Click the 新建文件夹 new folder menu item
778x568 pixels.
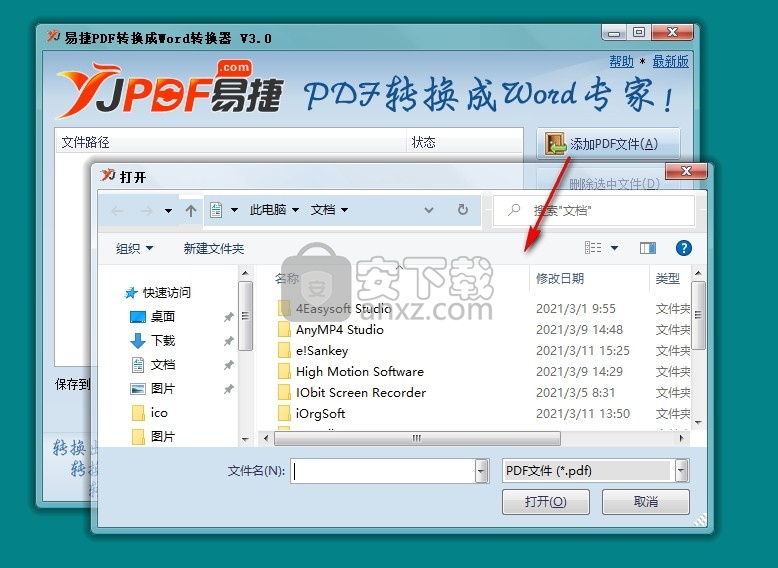[x=213, y=249]
